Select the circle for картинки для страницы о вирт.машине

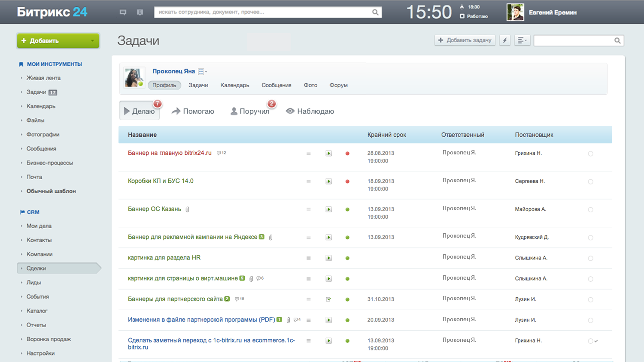[x=590, y=279]
